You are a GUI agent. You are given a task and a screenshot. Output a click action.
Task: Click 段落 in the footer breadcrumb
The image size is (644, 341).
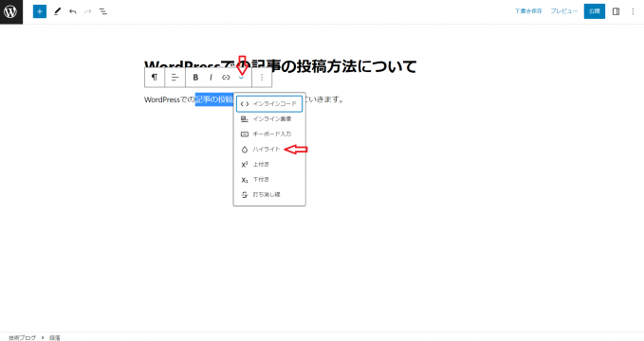(x=55, y=338)
